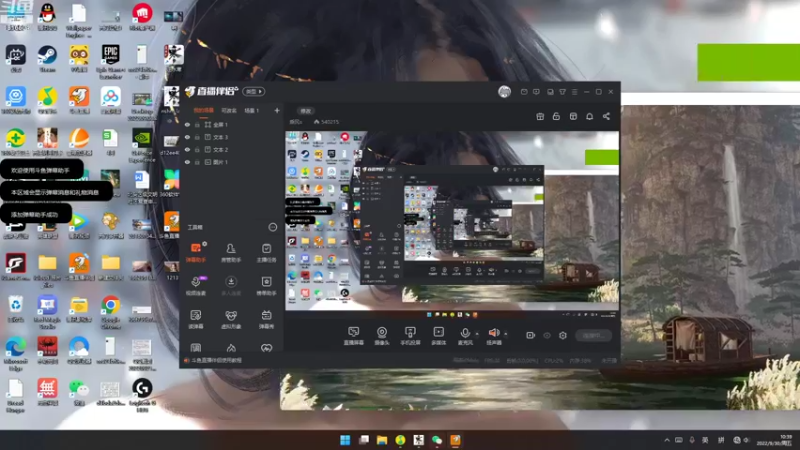Add 直播屏幕 screen capture source
The image size is (800, 450).
coord(354,336)
